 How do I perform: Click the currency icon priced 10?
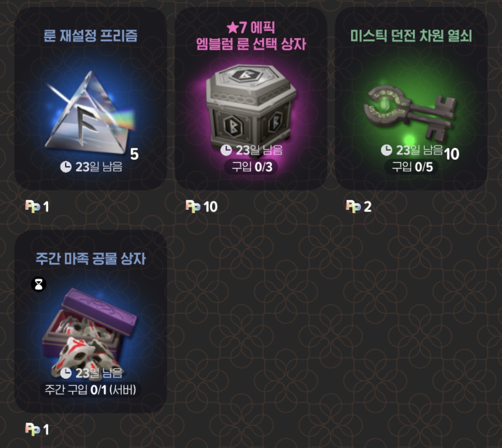pyautogui.click(x=193, y=206)
